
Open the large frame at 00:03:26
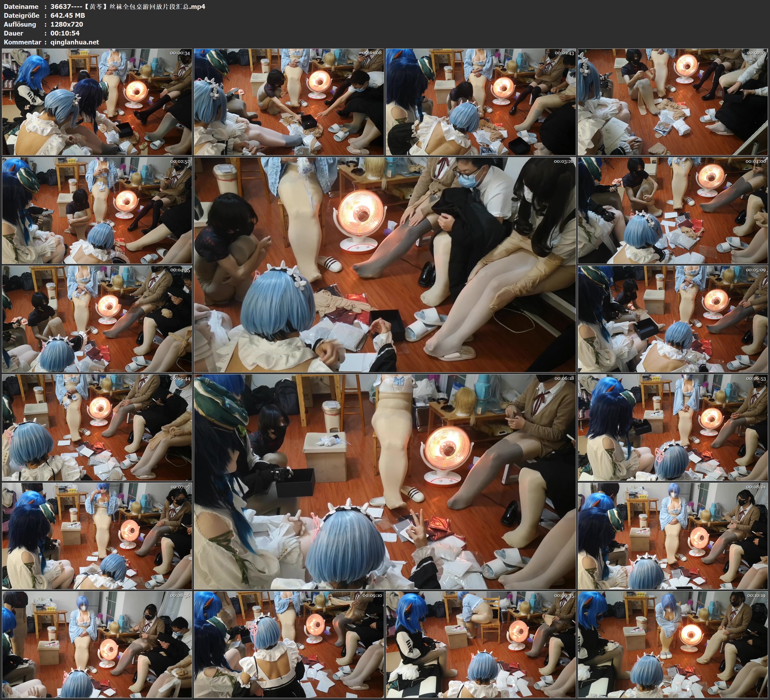tap(385, 264)
